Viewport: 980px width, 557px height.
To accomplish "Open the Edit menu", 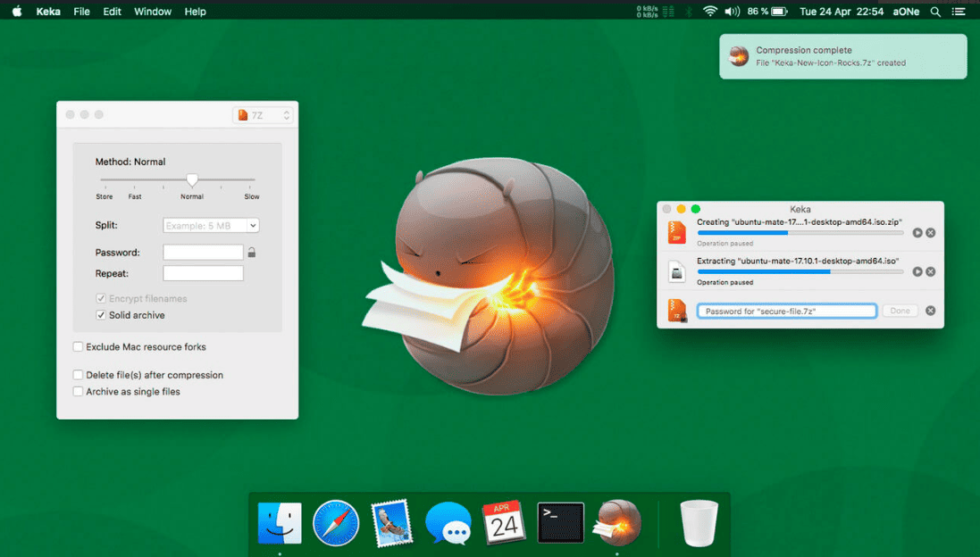I will 112,12.
